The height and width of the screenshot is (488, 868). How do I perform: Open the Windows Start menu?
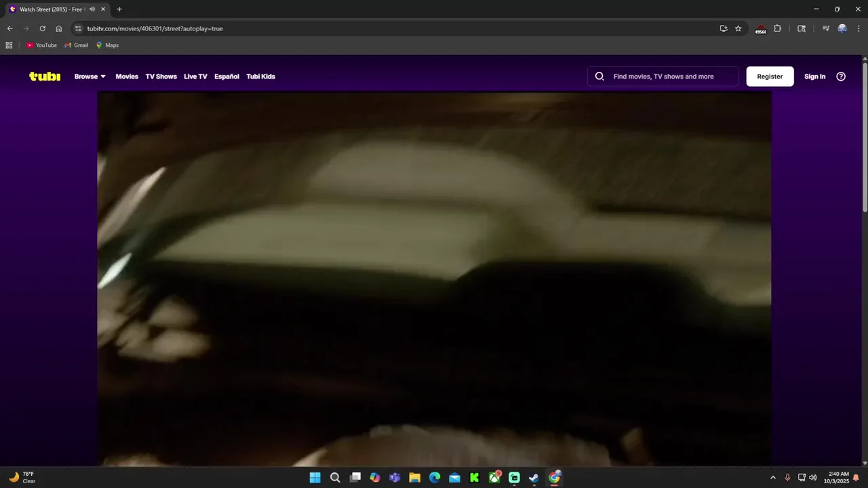315,478
